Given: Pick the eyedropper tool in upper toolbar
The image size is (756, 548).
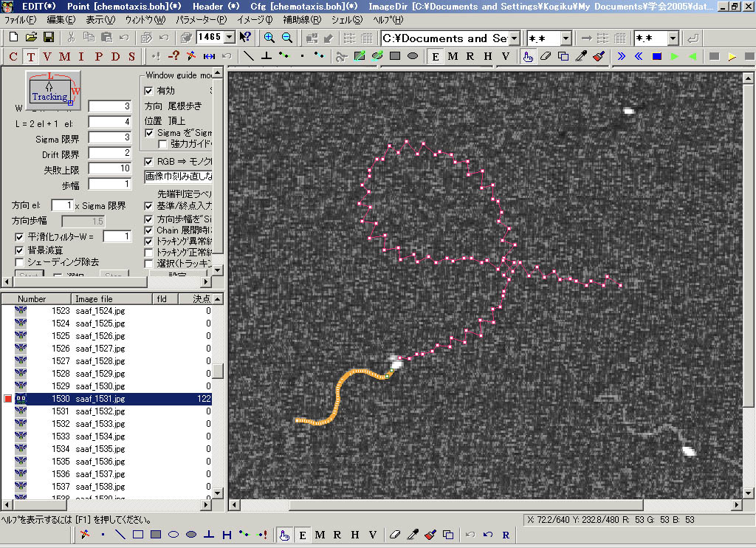Looking at the screenshot, I should click(x=582, y=56).
